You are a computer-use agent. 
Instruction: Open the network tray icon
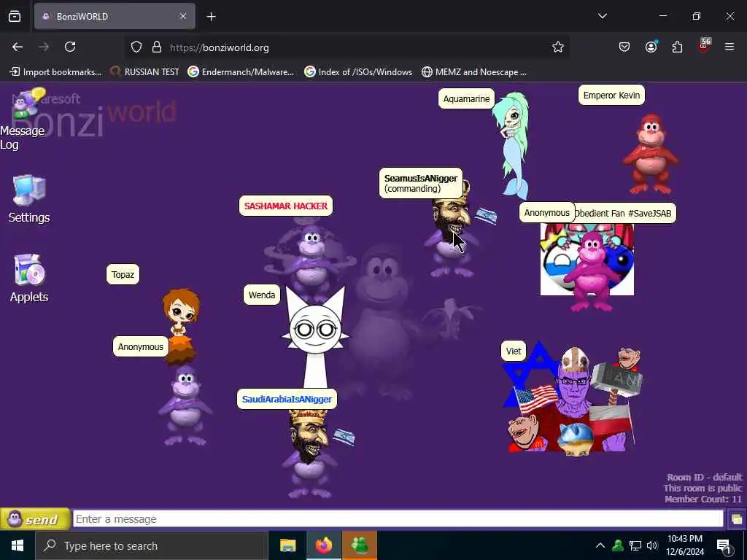pos(635,545)
